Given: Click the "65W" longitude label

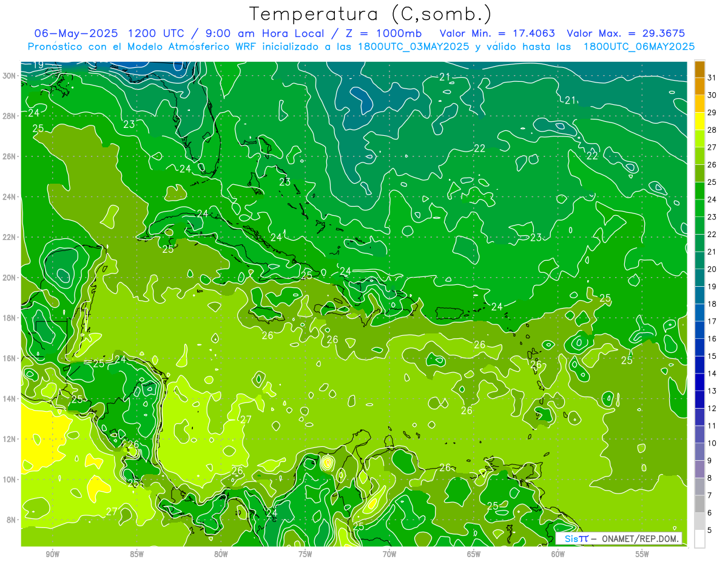Looking at the screenshot, I should pyautogui.click(x=474, y=554).
